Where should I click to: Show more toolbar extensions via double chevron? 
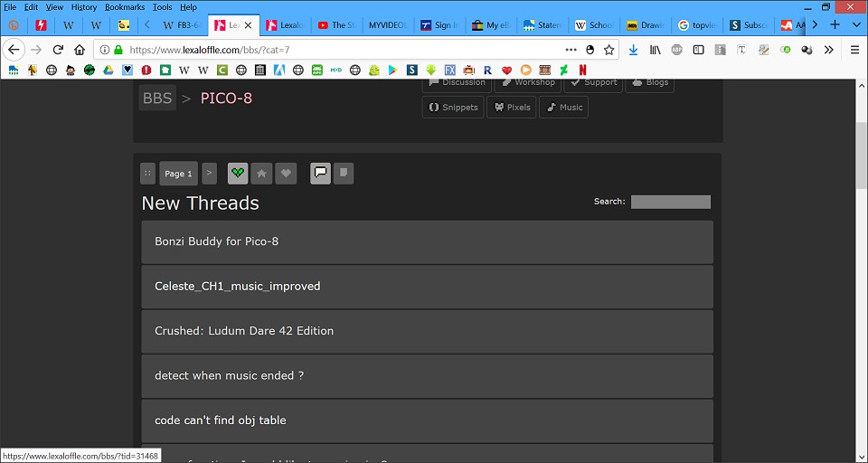829,50
